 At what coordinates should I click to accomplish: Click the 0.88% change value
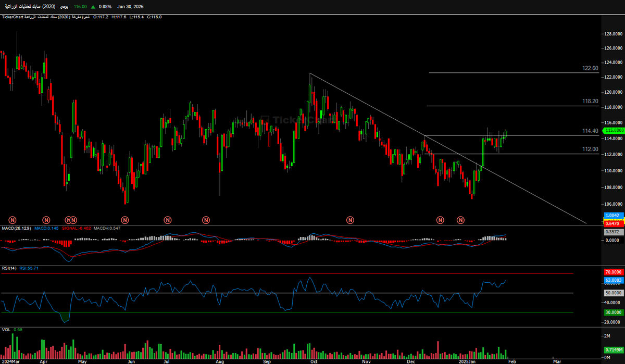click(x=105, y=6)
